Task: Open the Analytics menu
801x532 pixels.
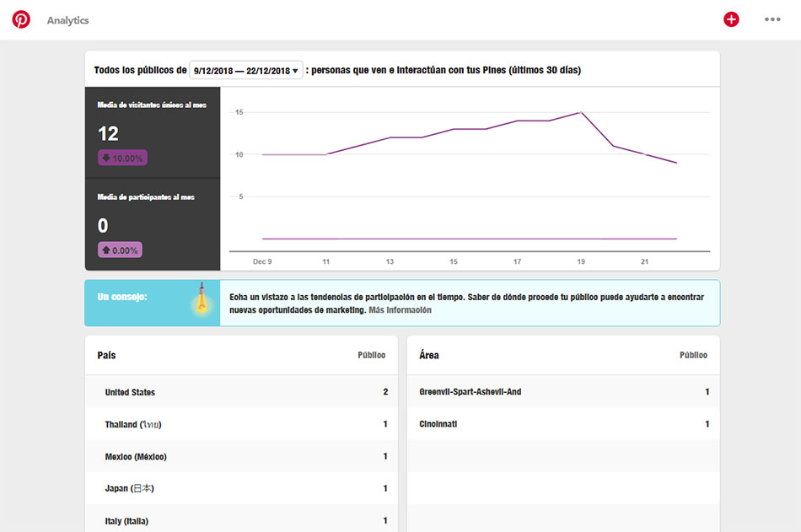Action: click(x=67, y=20)
